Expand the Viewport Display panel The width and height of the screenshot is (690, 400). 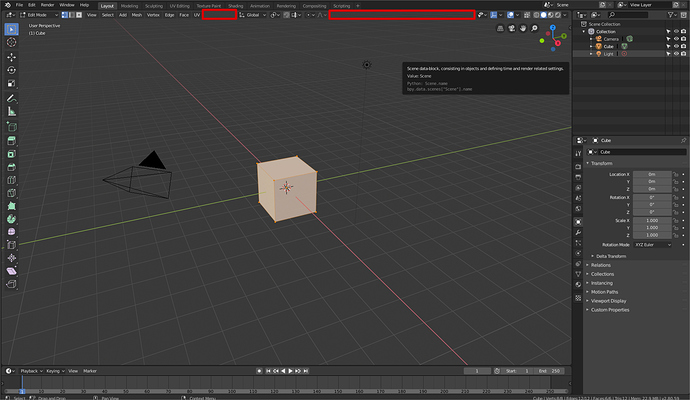(x=608, y=301)
